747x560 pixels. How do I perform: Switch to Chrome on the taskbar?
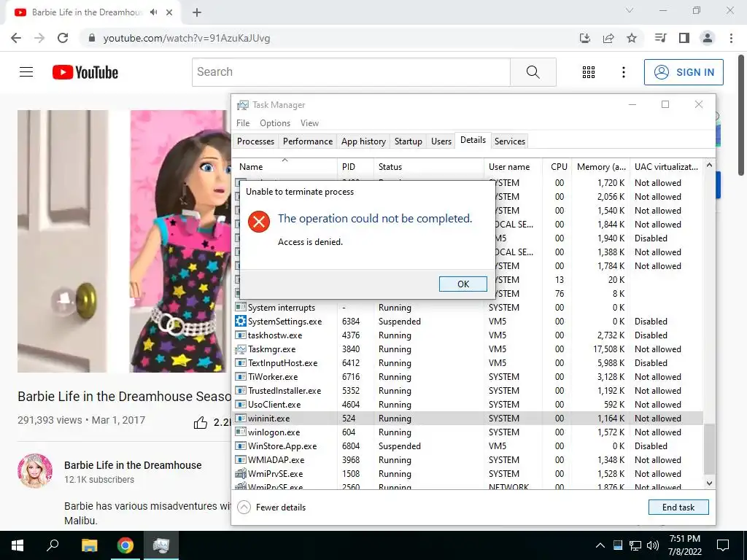click(125, 545)
